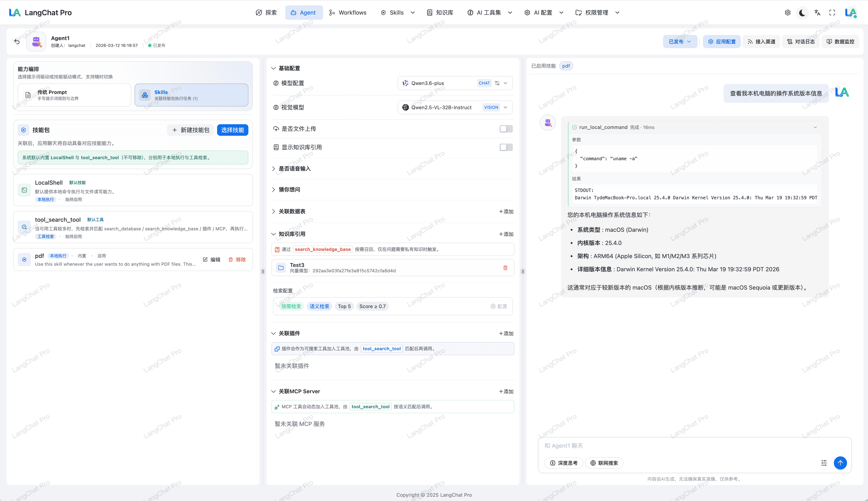Click the language translate icon

817,13
